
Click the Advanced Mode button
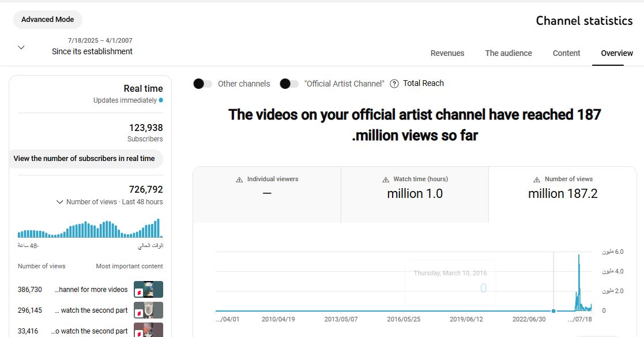[x=48, y=20]
